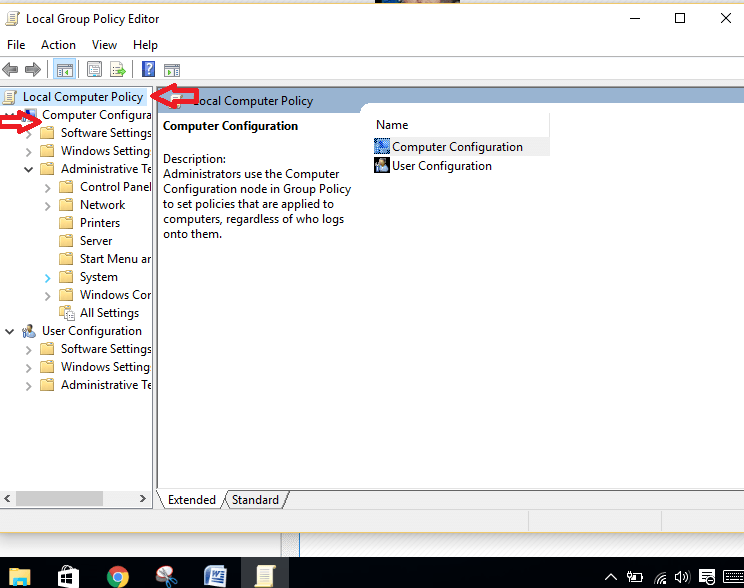
Task: Switch to the Extended tab
Action: tap(192, 500)
